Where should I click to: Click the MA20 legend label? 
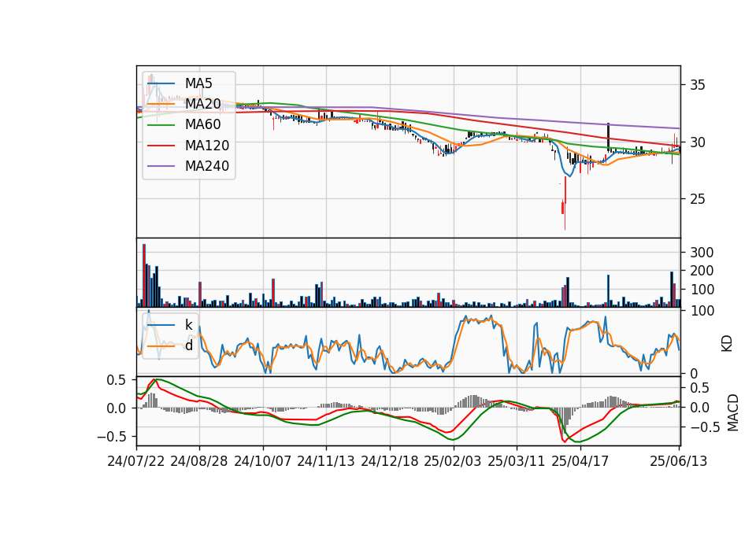click(x=202, y=104)
